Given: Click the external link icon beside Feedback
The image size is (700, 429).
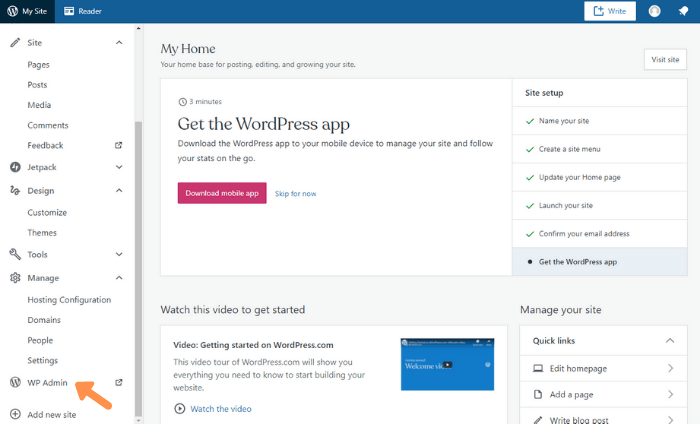Looking at the screenshot, I should click(x=118, y=145).
